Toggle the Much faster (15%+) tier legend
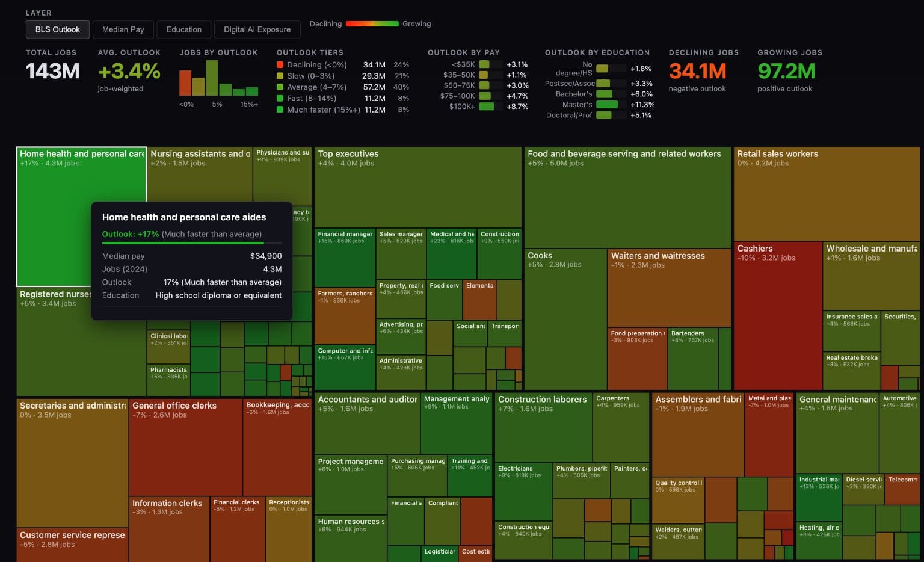Screen dimensions: 924x562 [x=280, y=110]
